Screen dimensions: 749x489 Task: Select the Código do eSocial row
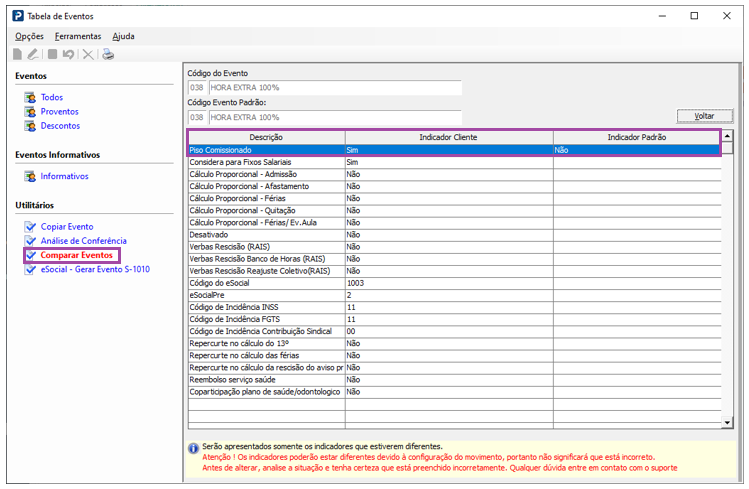[454, 283]
